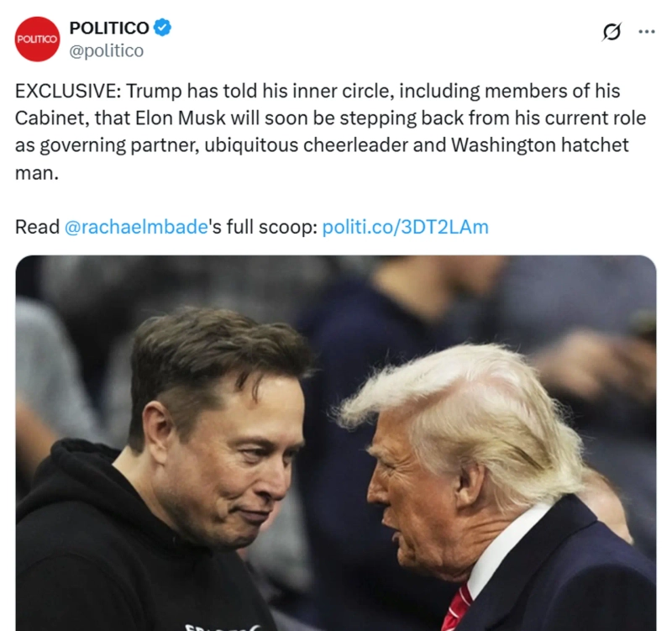Click the @politico handle
The width and height of the screenshot is (672, 631).
[107, 50]
